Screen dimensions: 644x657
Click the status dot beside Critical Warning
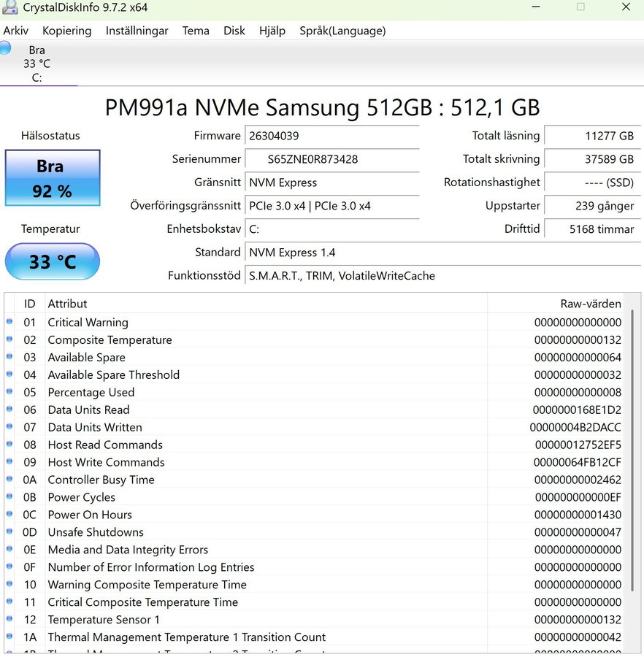pyautogui.click(x=9, y=322)
